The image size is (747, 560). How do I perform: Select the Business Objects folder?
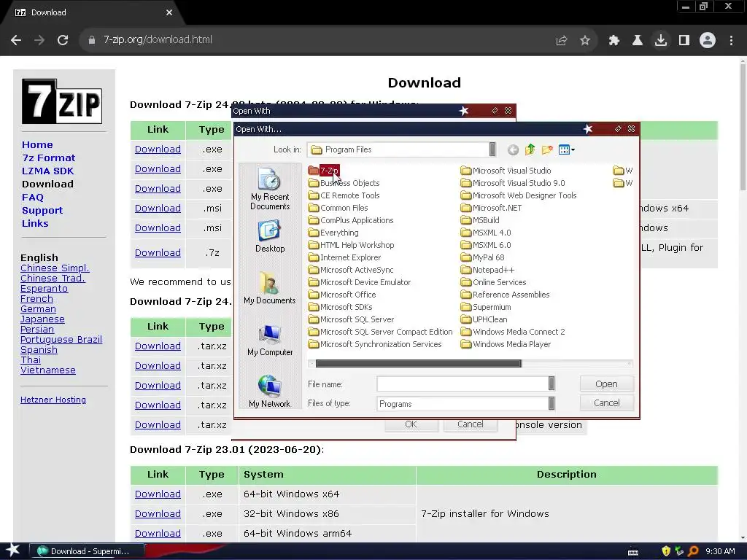[x=344, y=183]
